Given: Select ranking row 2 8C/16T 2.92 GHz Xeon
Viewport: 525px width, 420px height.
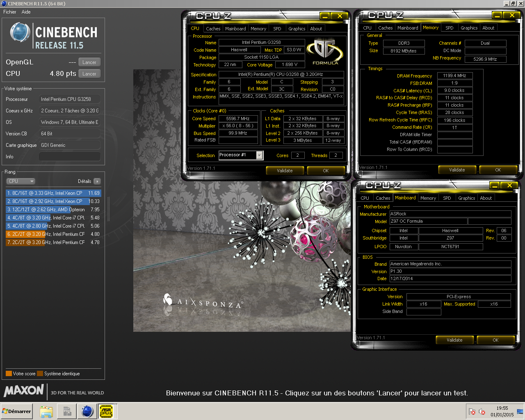Looking at the screenshot, I should (53, 201).
